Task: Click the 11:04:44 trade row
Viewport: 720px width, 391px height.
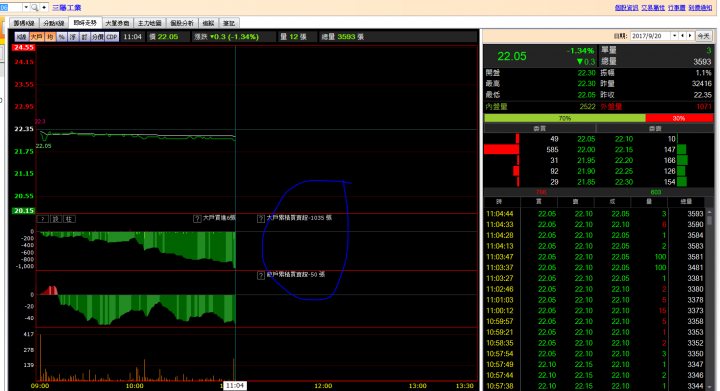Action: (595, 213)
